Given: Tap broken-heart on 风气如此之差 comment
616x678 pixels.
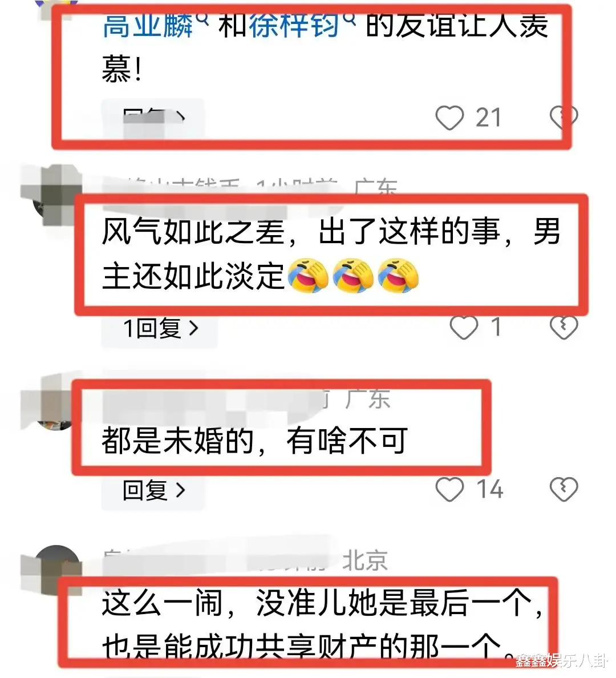Looking at the screenshot, I should (x=564, y=328).
